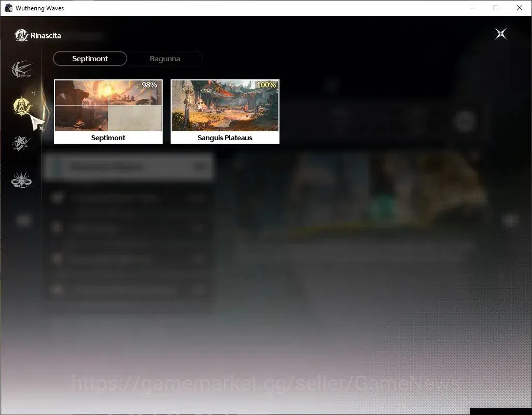Click the blurred fifth sidebar icon

(x=23, y=220)
